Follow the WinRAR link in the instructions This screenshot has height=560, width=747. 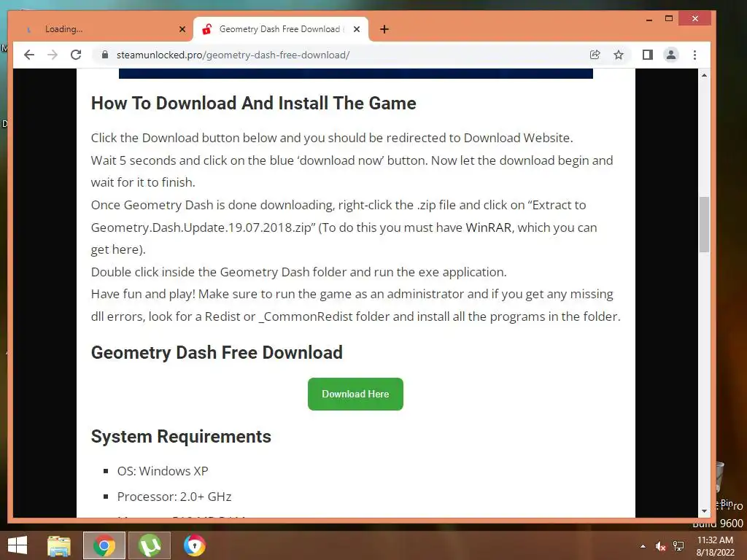(488, 227)
